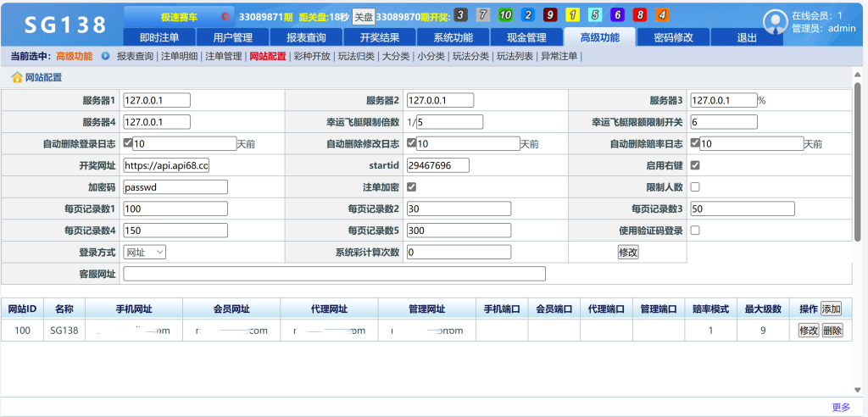Image resolution: width=868 pixels, height=417 pixels.
Task: Disable the 启用右键 checkbox
Action: point(696,164)
